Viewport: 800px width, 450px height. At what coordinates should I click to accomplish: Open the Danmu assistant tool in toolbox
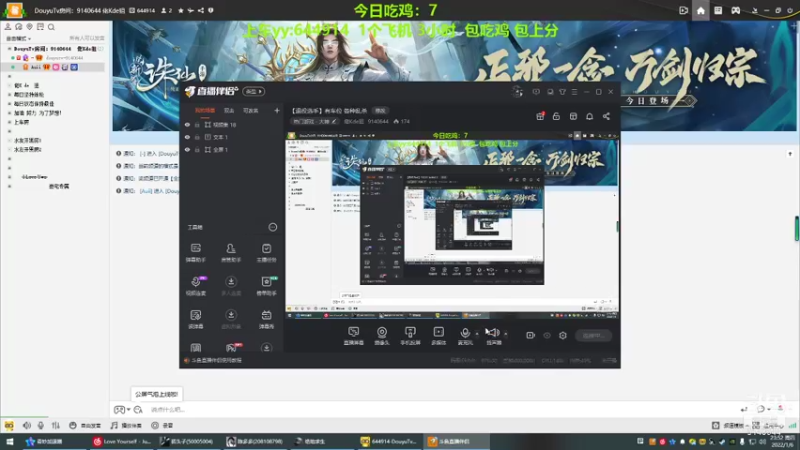(196, 253)
